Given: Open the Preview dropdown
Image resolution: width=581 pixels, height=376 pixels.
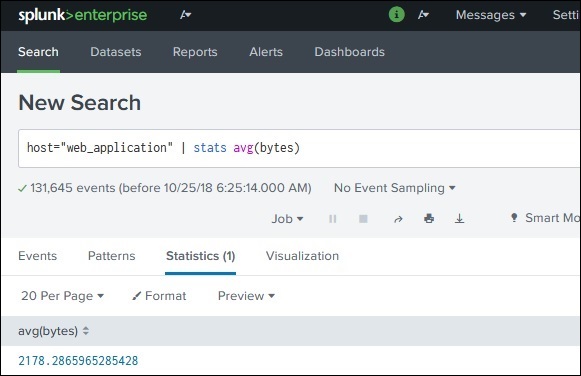Looking at the screenshot, I should (x=246, y=296).
